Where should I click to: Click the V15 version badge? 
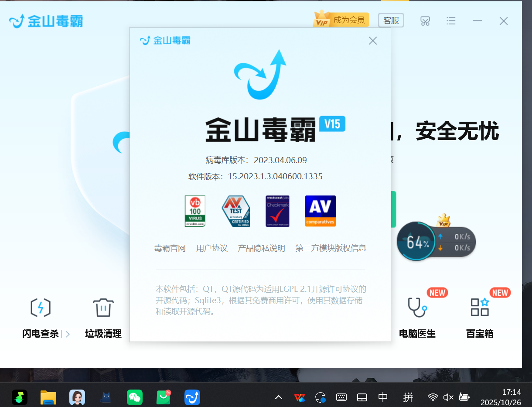tap(332, 124)
